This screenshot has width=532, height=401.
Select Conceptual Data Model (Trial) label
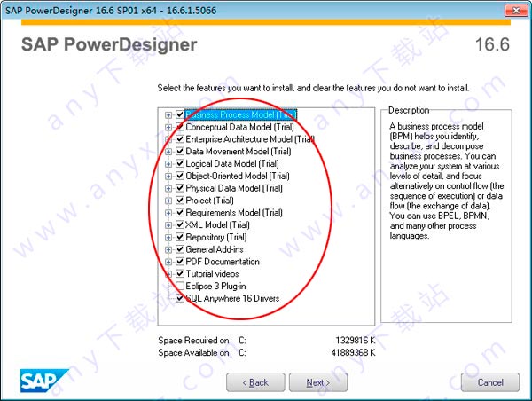(239, 127)
